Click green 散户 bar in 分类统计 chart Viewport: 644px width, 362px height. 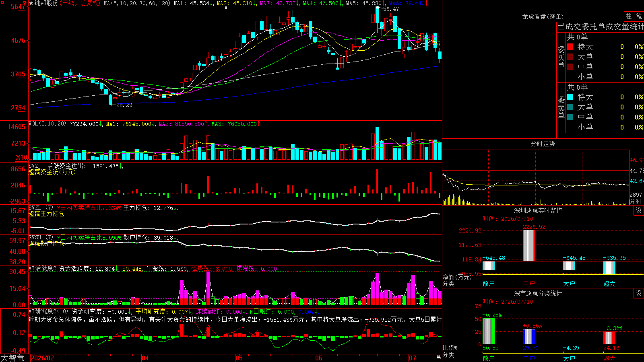pos(489,331)
